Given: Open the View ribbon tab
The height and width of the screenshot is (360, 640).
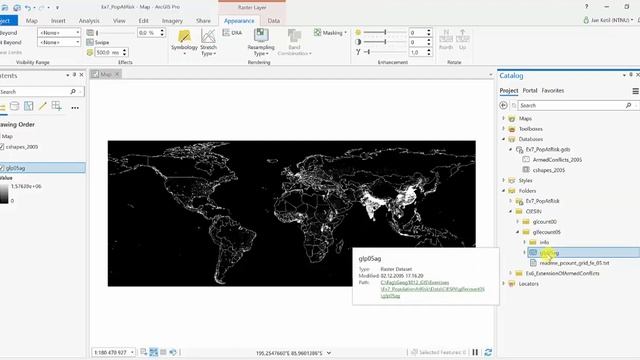Looking at the screenshot, I should (x=119, y=20).
